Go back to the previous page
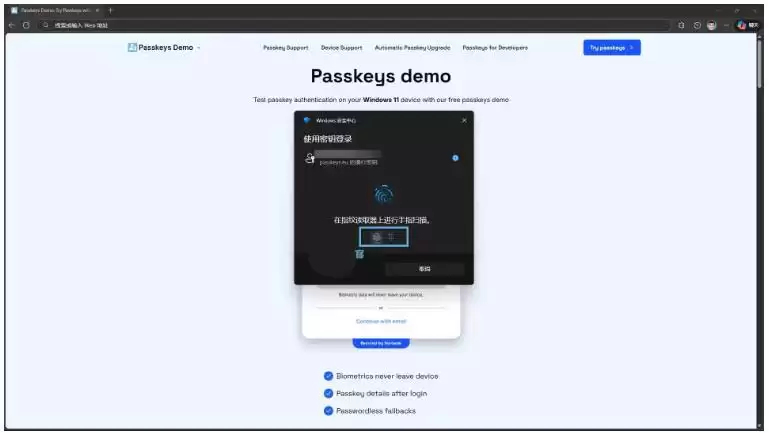 12,25
